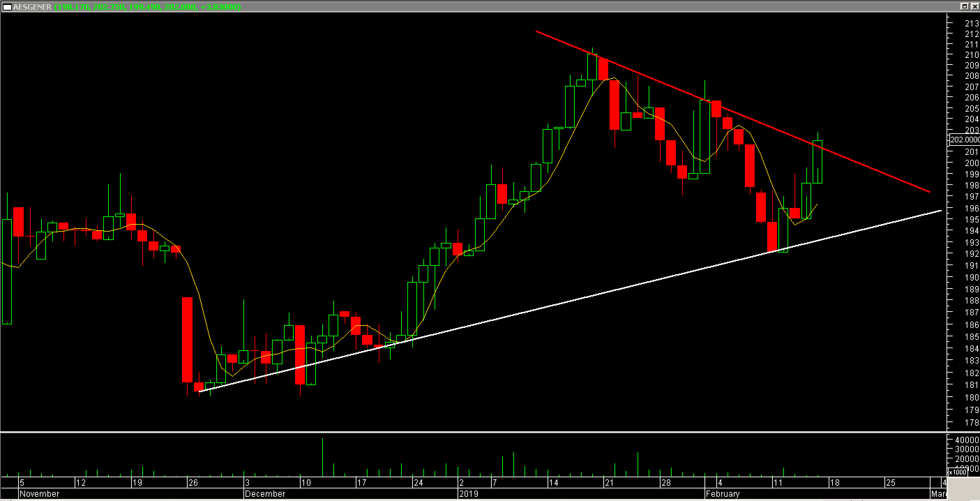Viewport: 980px width, 501px height.
Task: Click date 25 on the time axis
Action: (x=890, y=483)
